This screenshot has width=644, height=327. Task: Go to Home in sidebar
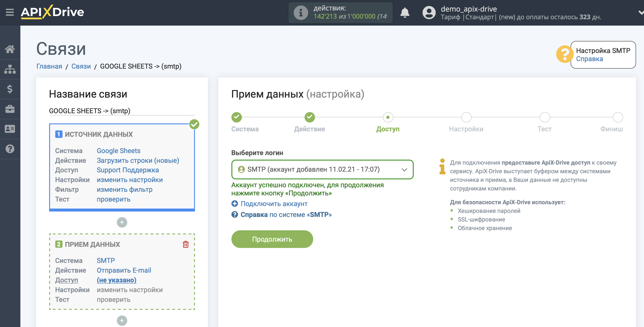(x=10, y=49)
